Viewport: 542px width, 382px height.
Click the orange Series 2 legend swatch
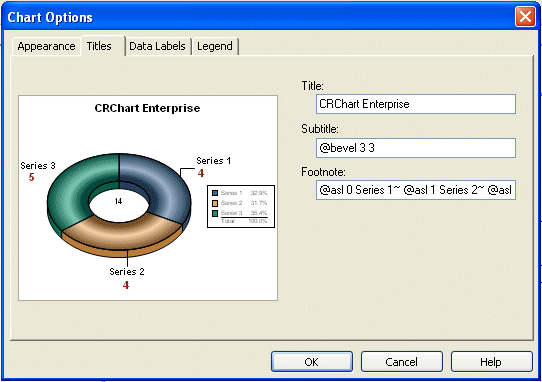215,203
